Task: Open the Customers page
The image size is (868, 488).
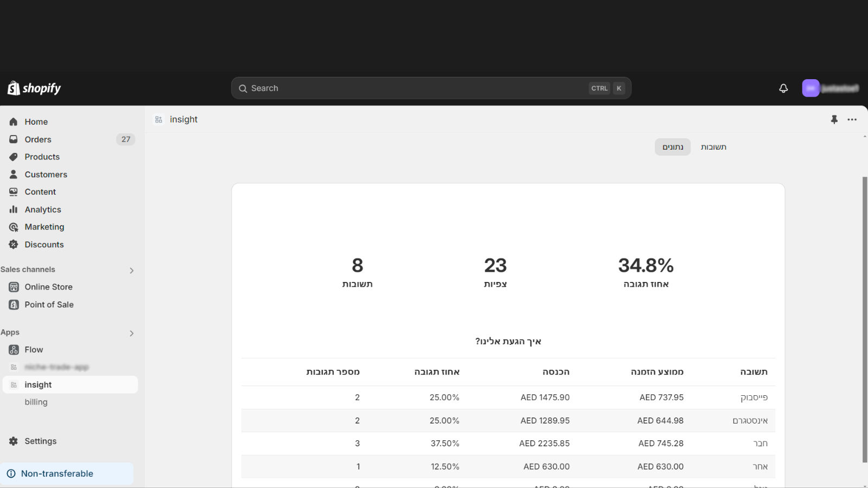Action: (46, 174)
